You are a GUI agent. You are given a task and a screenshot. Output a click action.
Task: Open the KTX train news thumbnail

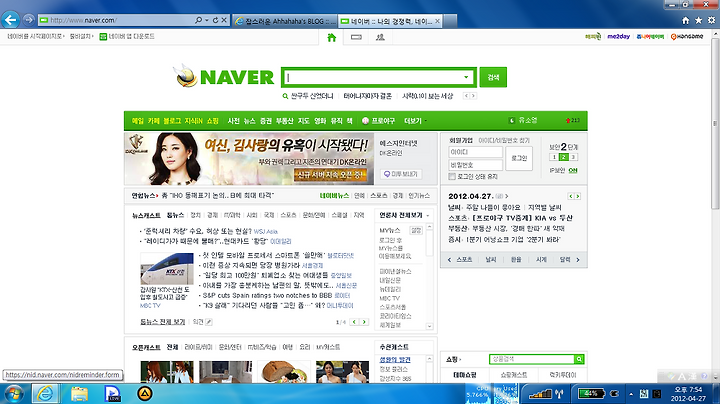tap(167, 269)
